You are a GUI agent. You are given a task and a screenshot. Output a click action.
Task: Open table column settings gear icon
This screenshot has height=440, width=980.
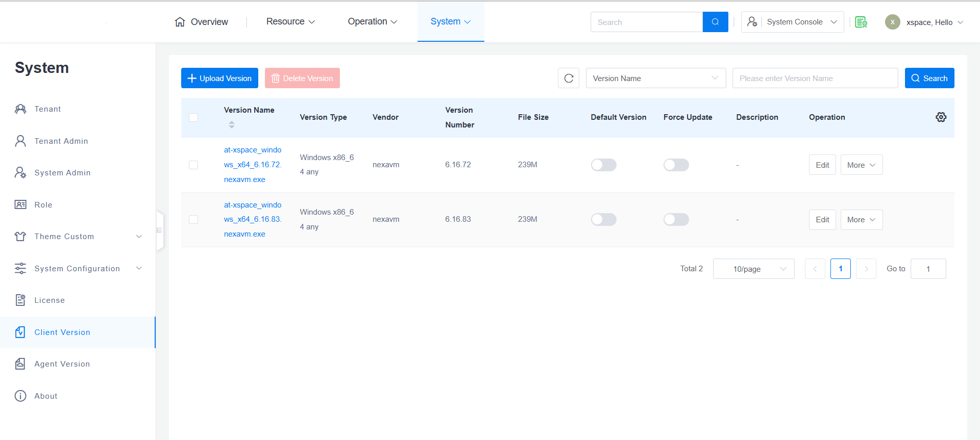click(941, 117)
